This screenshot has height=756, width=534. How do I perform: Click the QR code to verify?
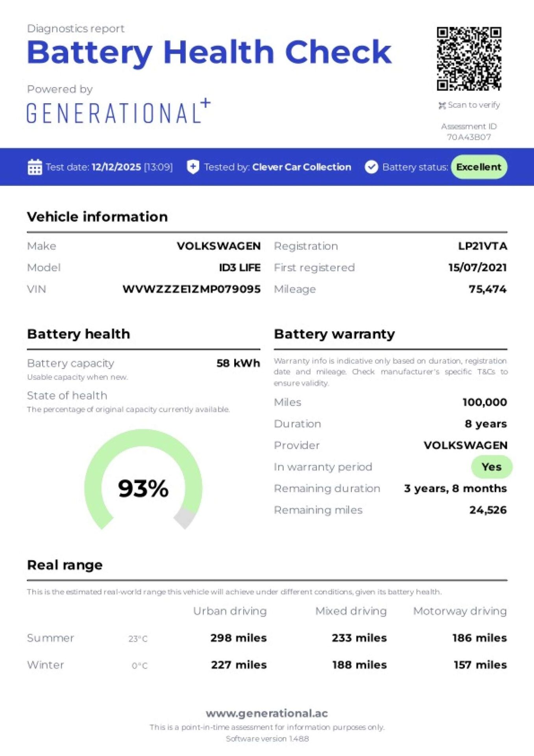coord(469,59)
